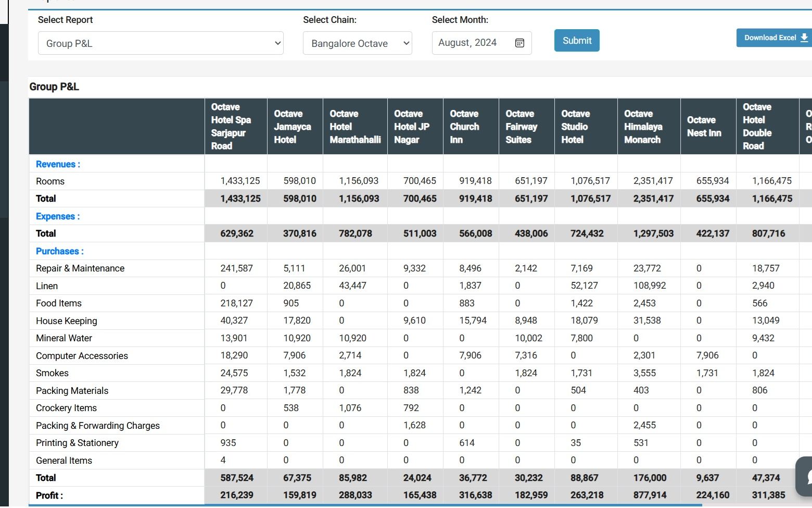This screenshot has height=508, width=812.
Task: Click the Download Excel button label
Action: coord(770,38)
